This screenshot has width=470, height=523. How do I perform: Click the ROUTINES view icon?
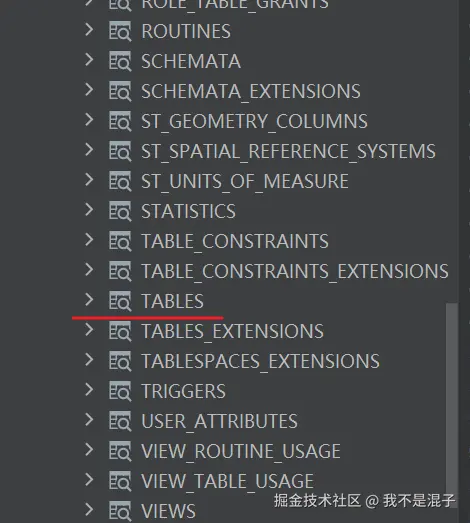point(120,31)
